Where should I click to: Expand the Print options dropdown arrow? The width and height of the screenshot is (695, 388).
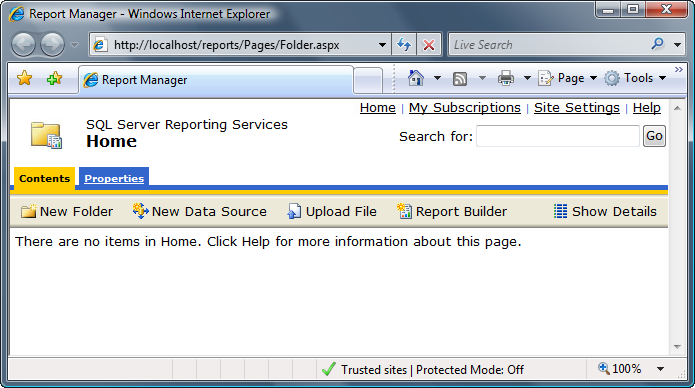coord(527,78)
